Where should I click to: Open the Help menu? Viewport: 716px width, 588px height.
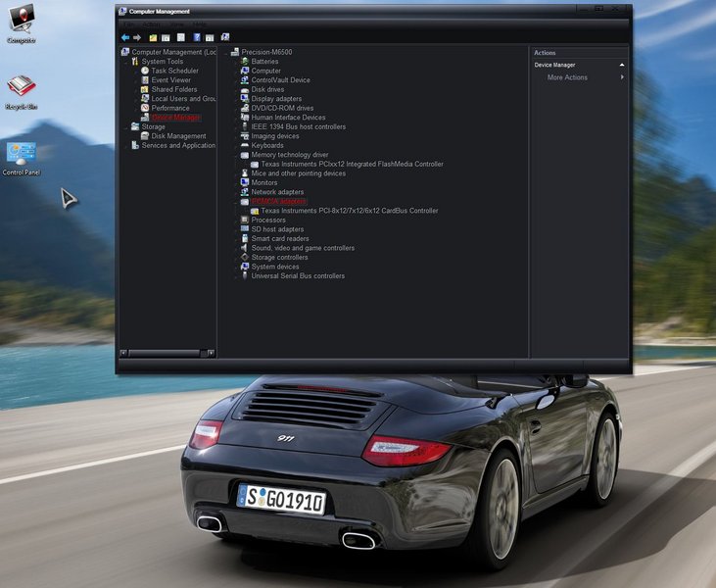[199, 24]
